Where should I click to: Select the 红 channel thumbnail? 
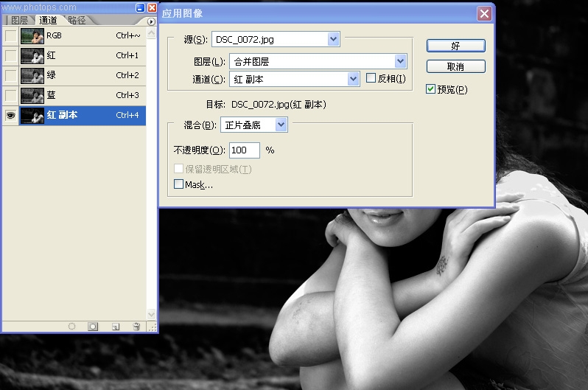(x=32, y=55)
